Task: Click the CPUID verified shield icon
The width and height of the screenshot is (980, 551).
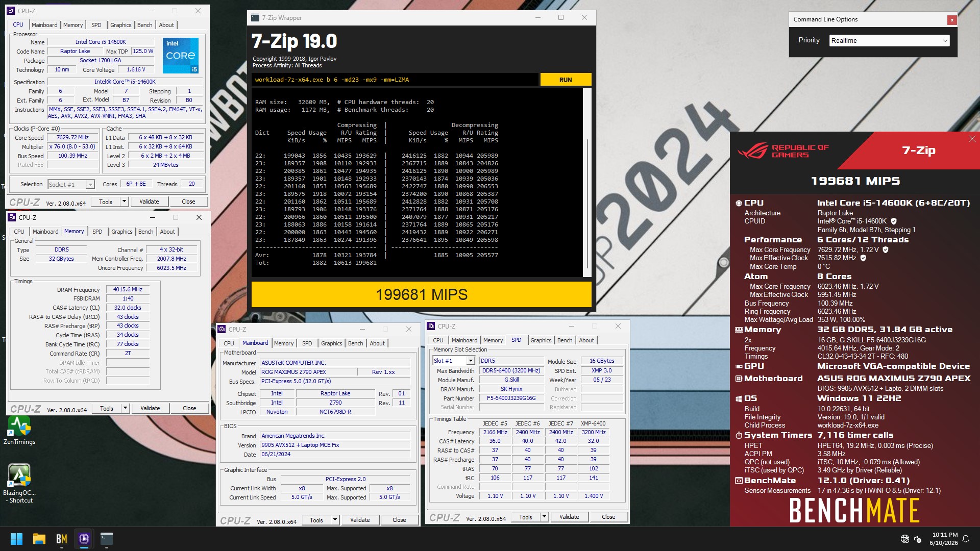Action: (x=894, y=221)
